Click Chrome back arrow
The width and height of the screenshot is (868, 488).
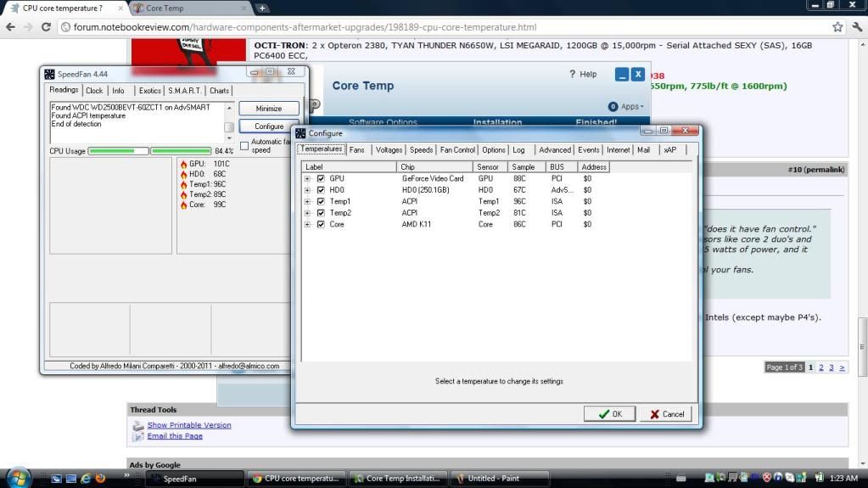10,26
